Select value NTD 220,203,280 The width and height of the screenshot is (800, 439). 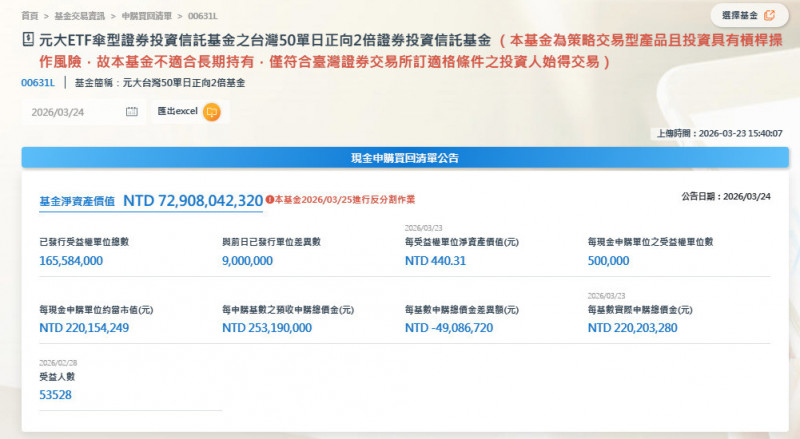pyautogui.click(x=633, y=328)
